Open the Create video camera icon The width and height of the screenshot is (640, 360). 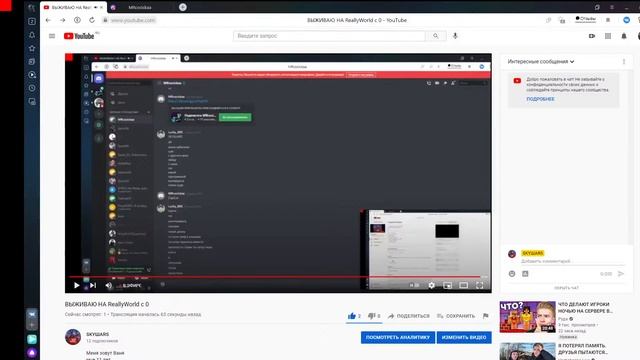tap(592, 36)
